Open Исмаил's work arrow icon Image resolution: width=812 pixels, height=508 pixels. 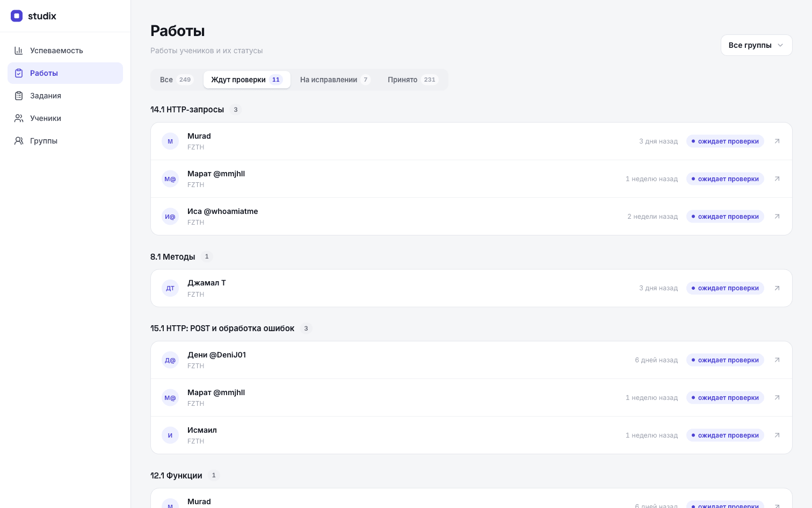coord(777,435)
